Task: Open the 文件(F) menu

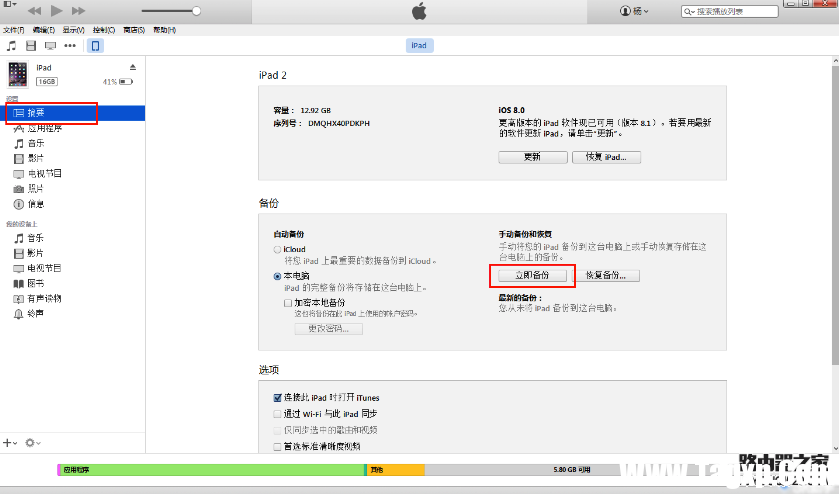Action: tap(13, 30)
